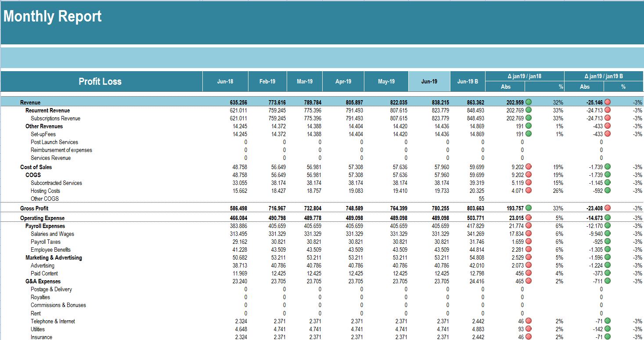Select the 26% cell in Hosting Costs row

pyautogui.click(x=558, y=191)
